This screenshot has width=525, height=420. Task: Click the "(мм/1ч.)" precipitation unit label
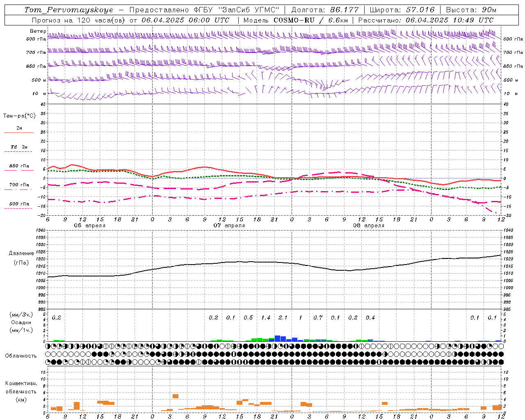(x=21, y=331)
